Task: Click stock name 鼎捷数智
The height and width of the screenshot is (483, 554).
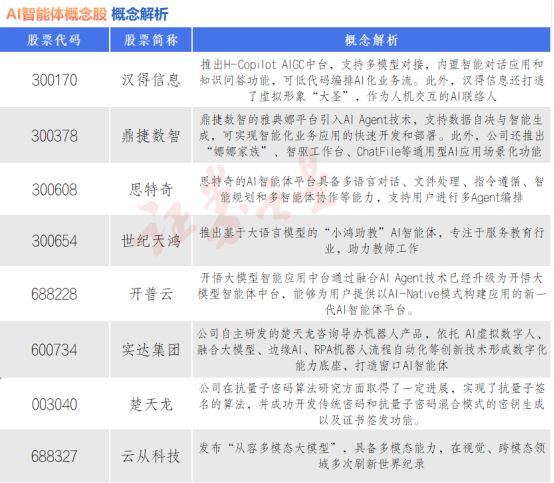Action: 151,136
